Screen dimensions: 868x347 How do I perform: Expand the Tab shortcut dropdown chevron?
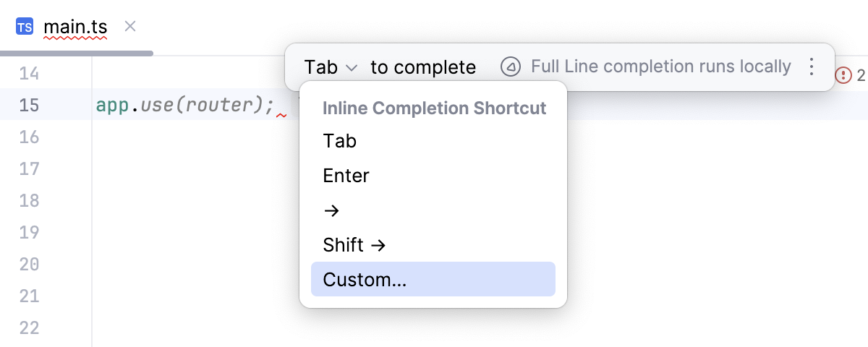(352, 68)
